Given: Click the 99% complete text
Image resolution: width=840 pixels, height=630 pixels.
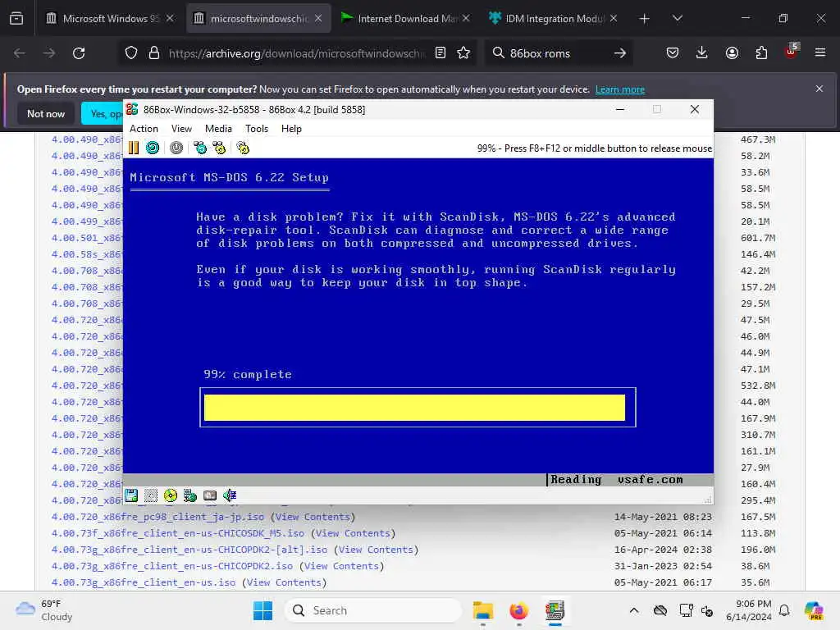Looking at the screenshot, I should pos(248,374).
